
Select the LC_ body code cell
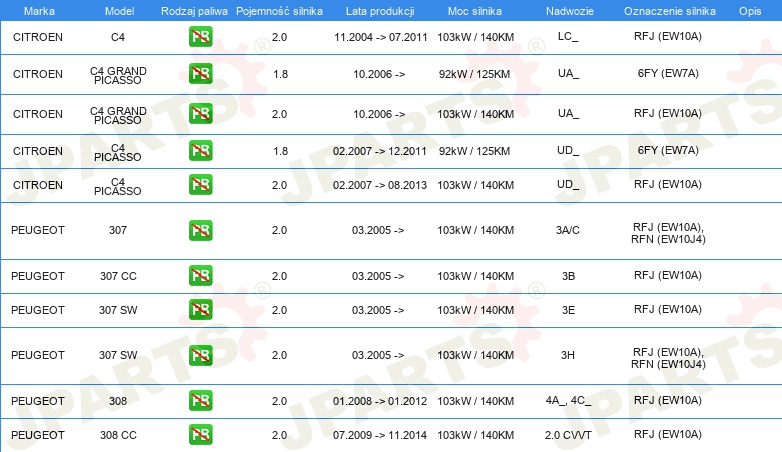568,36
